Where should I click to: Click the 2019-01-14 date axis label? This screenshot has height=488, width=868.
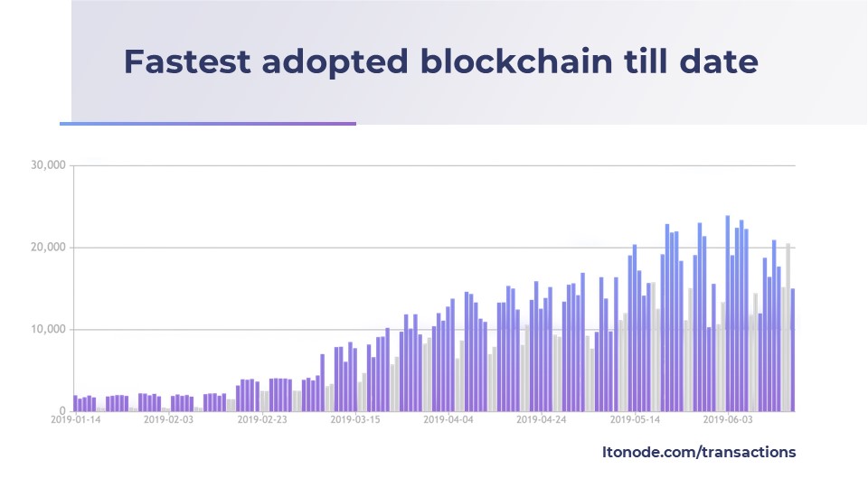pos(76,419)
